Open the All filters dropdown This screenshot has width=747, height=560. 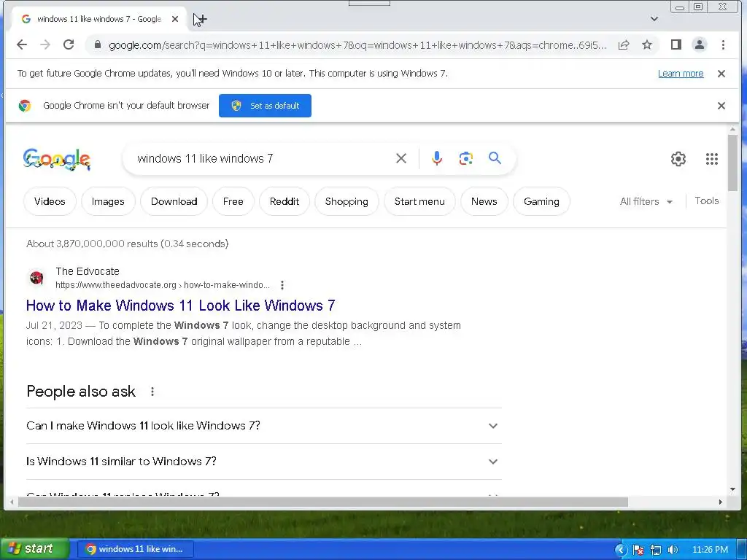tap(646, 201)
